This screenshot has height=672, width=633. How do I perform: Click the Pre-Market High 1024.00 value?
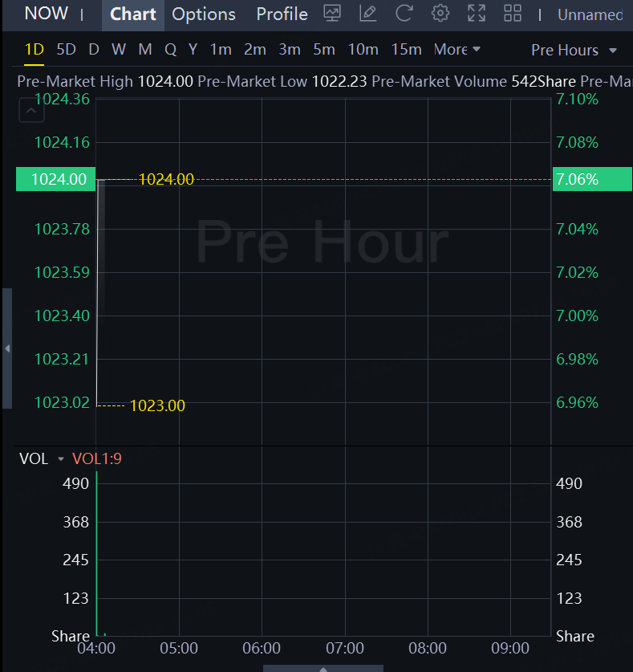(165, 81)
